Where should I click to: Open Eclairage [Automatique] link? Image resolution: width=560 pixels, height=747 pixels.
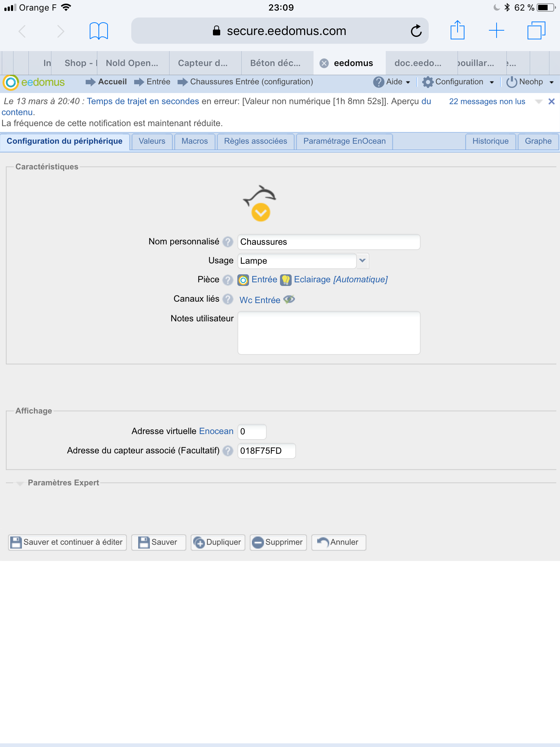point(341,280)
